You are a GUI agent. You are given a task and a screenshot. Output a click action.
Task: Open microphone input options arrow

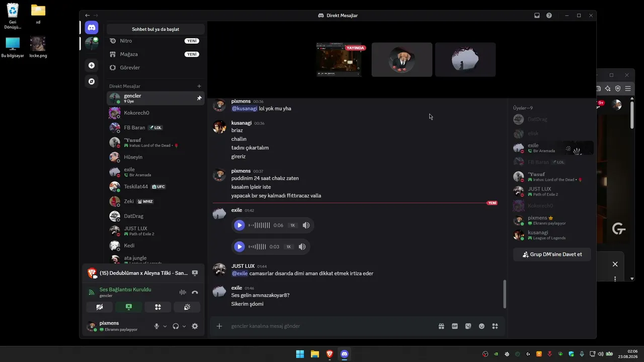(x=165, y=326)
